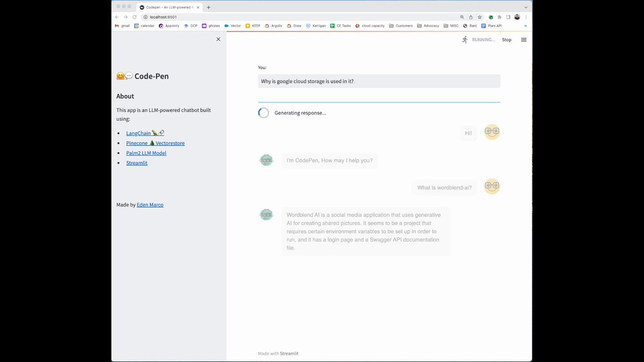Show more bookmarks chevron
644x362 pixels.
(x=525, y=26)
